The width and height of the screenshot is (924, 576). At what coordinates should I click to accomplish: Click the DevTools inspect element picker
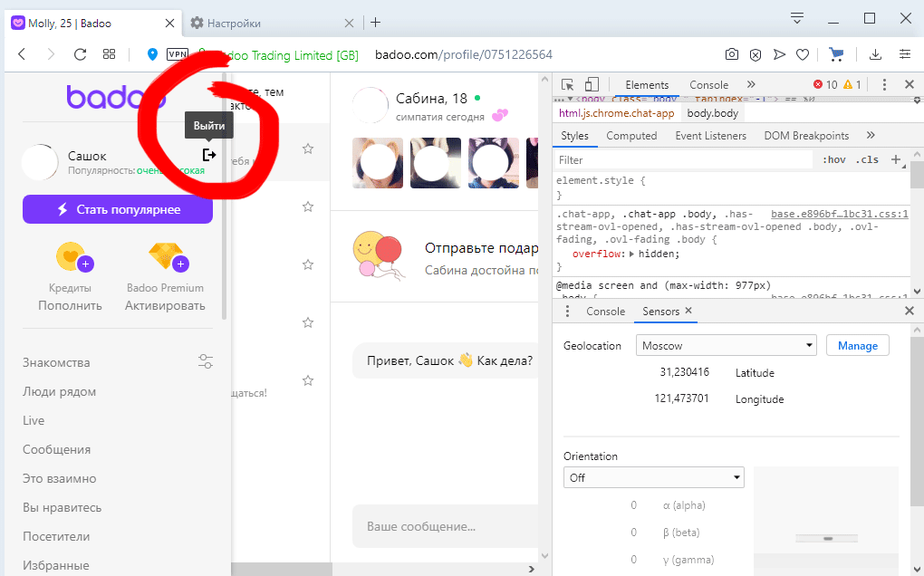(567, 84)
